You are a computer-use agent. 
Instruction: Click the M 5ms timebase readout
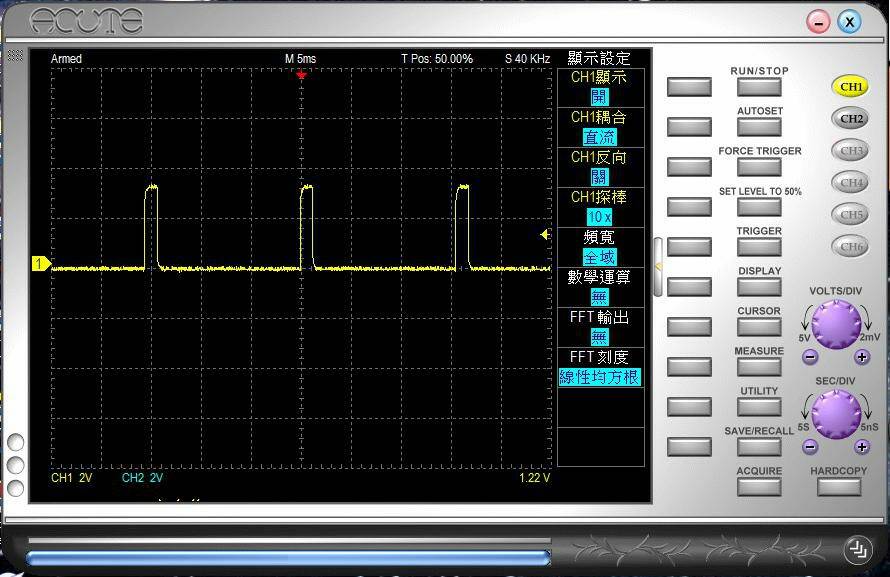click(x=300, y=58)
